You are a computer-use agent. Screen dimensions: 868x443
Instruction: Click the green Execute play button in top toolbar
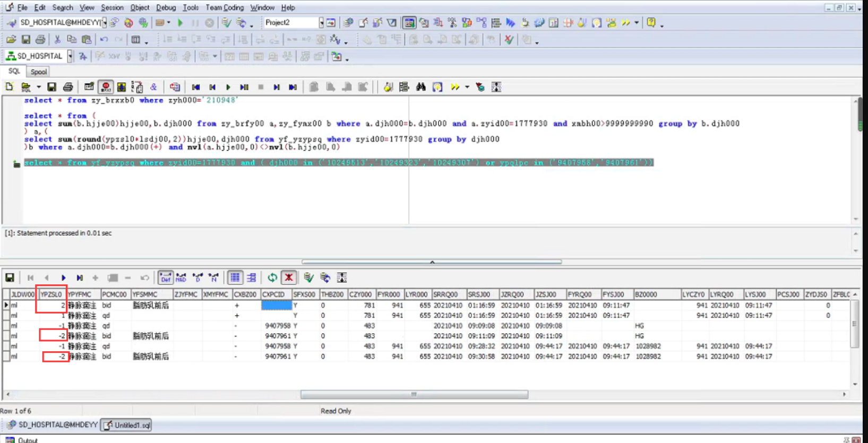[181, 23]
